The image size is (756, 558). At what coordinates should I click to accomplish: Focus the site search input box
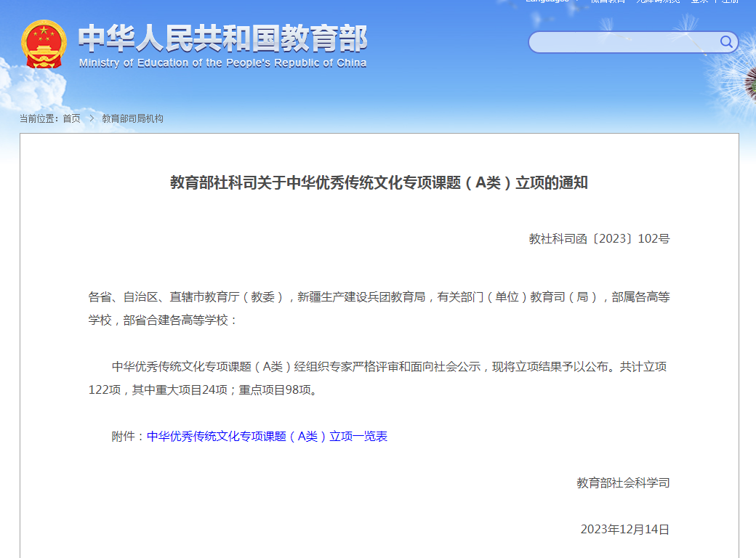(624, 42)
